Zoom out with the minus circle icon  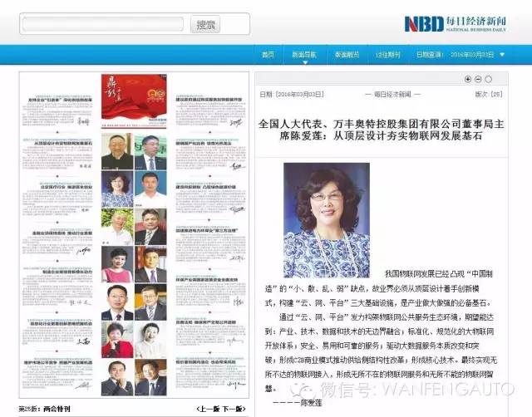[x=478, y=80]
